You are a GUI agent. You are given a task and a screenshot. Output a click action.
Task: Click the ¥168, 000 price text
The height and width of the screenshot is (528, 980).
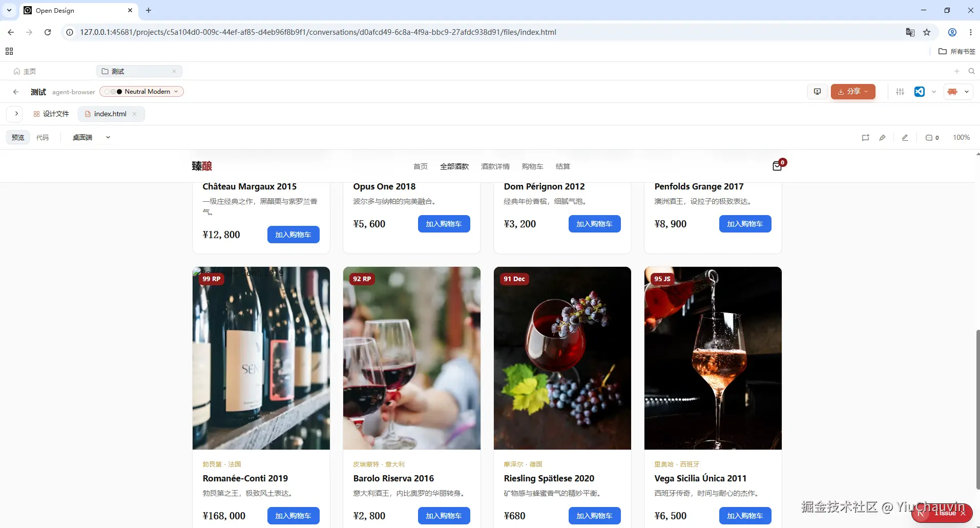pyautogui.click(x=224, y=516)
